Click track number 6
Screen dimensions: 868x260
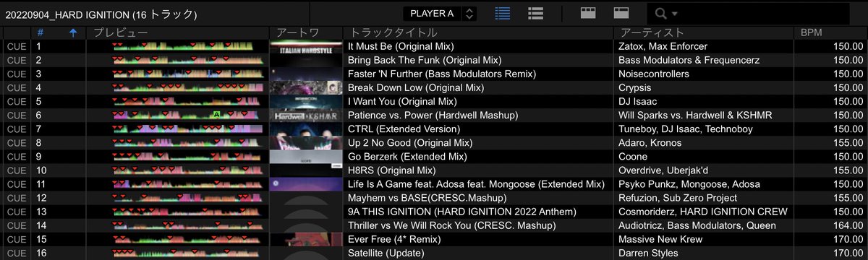click(x=39, y=115)
